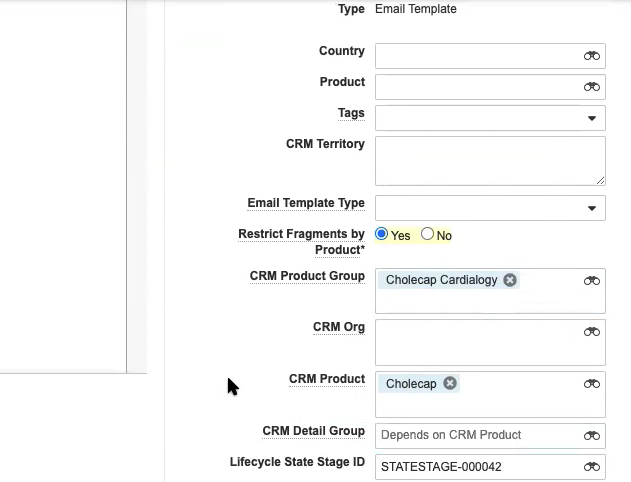Screen dimensions: 631x482
Task: Open the CRM Detail Group lookup icon
Action: [x=592, y=436]
